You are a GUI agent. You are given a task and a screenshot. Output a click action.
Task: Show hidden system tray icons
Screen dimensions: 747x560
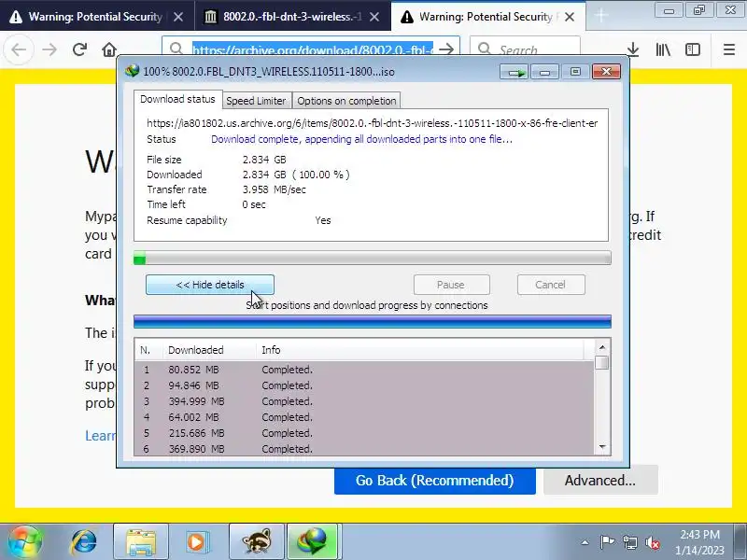585,542
